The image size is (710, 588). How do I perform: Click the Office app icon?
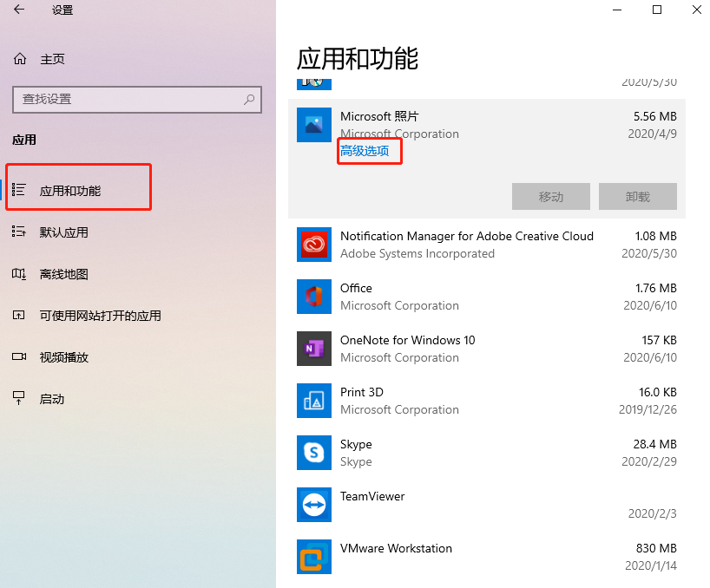pyautogui.click(x=314, y=297)
